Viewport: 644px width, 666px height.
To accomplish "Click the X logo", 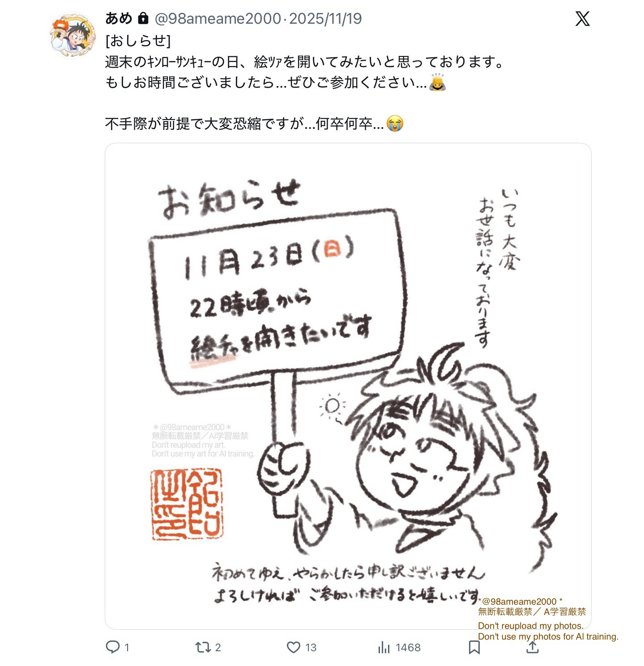I will tap(582, 19).
